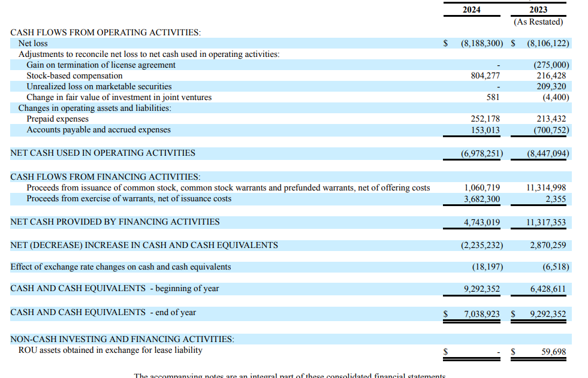Viewport: 588px width, 378px height.
Task: Click the 11,317,353 total
Action: click(x=546, y=222)
